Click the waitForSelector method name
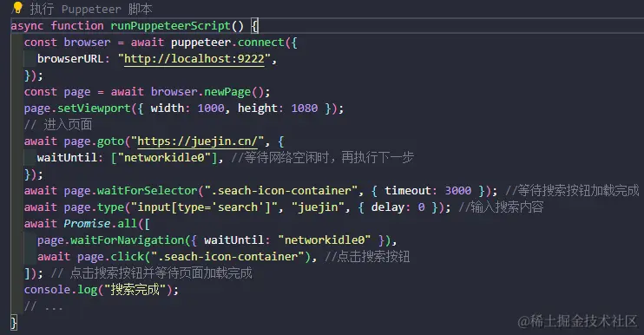This screenshot has width=644, height=335. click(x=147, y=191)
